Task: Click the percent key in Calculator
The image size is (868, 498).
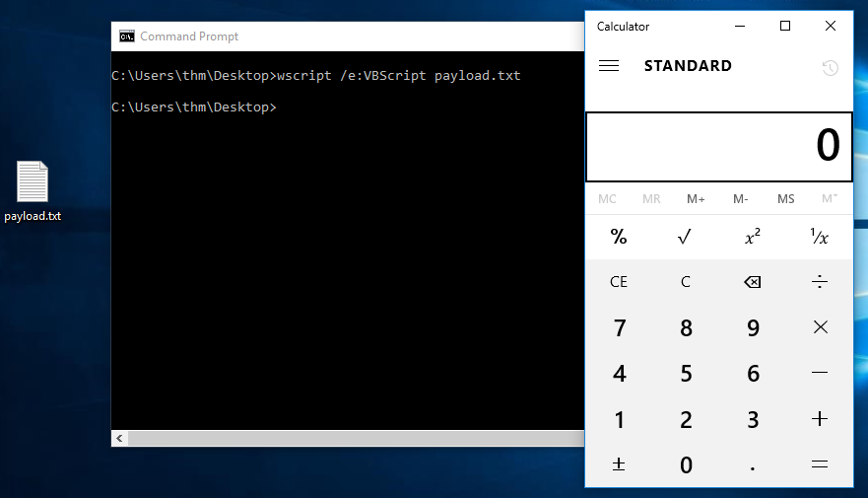Action: click(x=619, y=237)
